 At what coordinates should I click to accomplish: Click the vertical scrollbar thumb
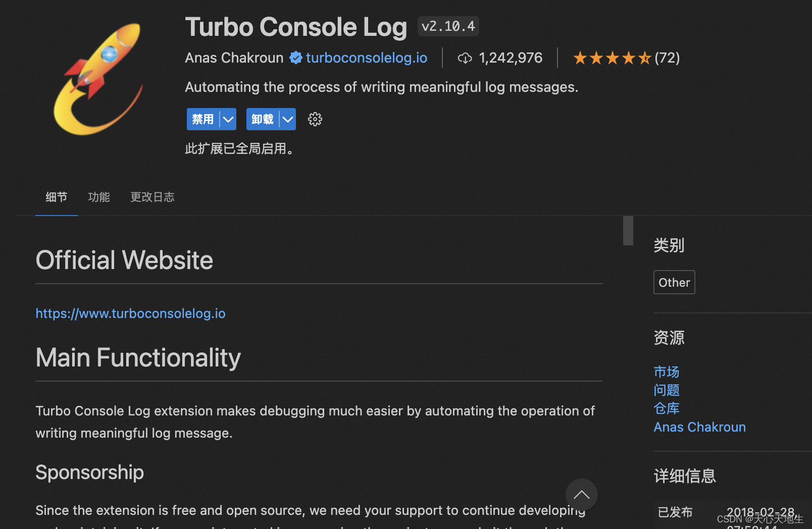click(628, 231)
